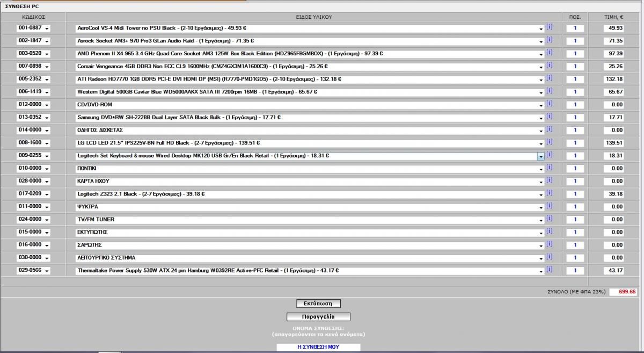Screen dimensions: 644x353
Task: Show info for Thermaltake 530W power supply
Action: (x=549, y=269)
